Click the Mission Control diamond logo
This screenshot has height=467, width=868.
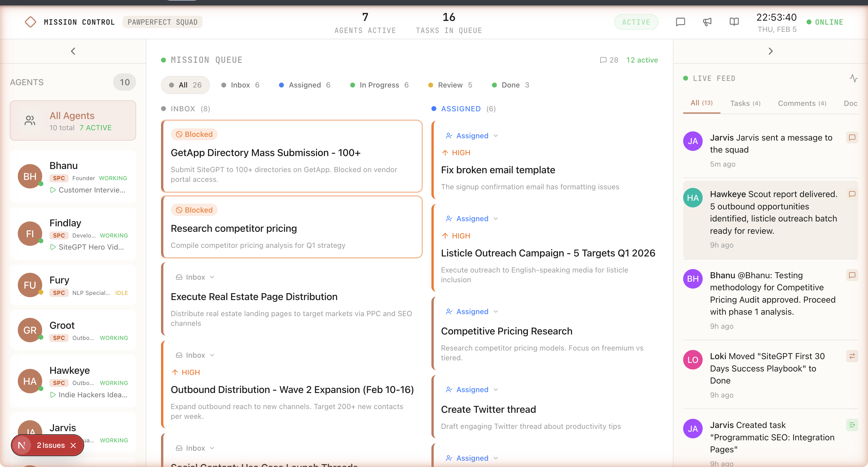pyautogui.click(x=30, y=22)
